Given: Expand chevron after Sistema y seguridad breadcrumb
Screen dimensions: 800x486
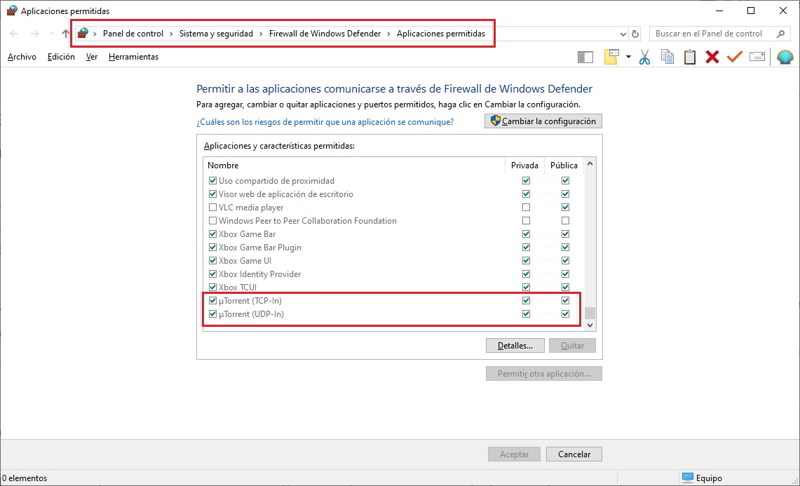Looking at the screenshot, I should (261, 34).
